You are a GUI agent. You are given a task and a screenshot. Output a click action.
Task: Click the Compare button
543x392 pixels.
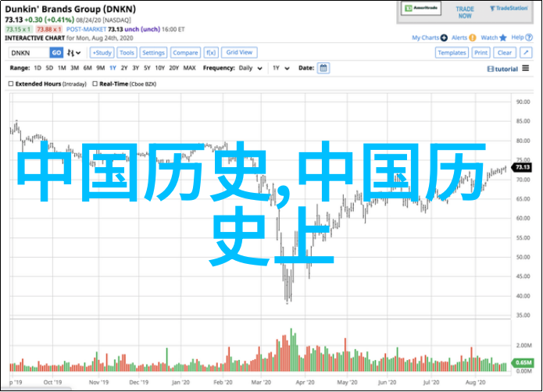(x=185, y=53)
